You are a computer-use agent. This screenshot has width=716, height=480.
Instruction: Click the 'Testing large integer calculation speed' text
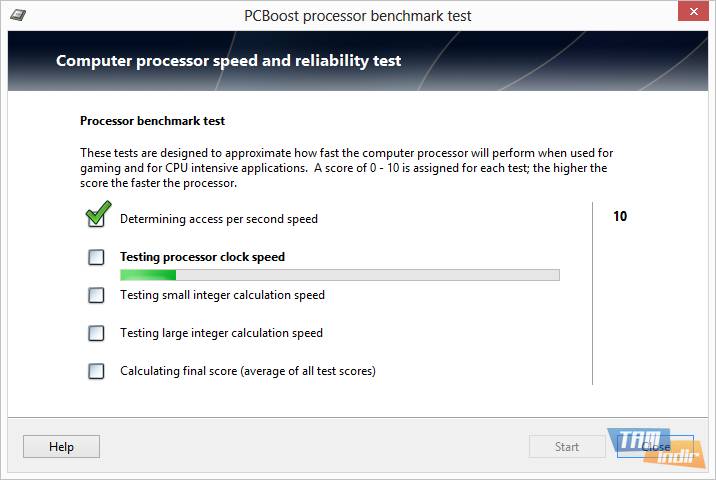(221, 333)
